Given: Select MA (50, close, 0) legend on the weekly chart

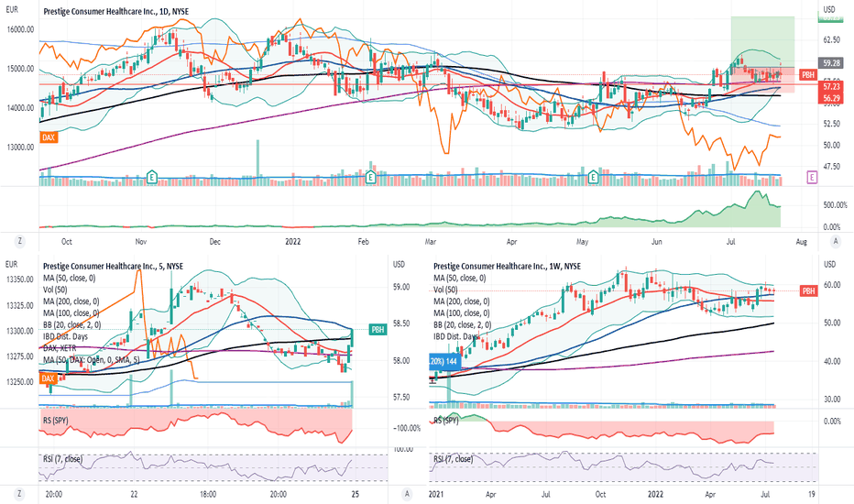Looking at the screenshot, I should [460, 278].
